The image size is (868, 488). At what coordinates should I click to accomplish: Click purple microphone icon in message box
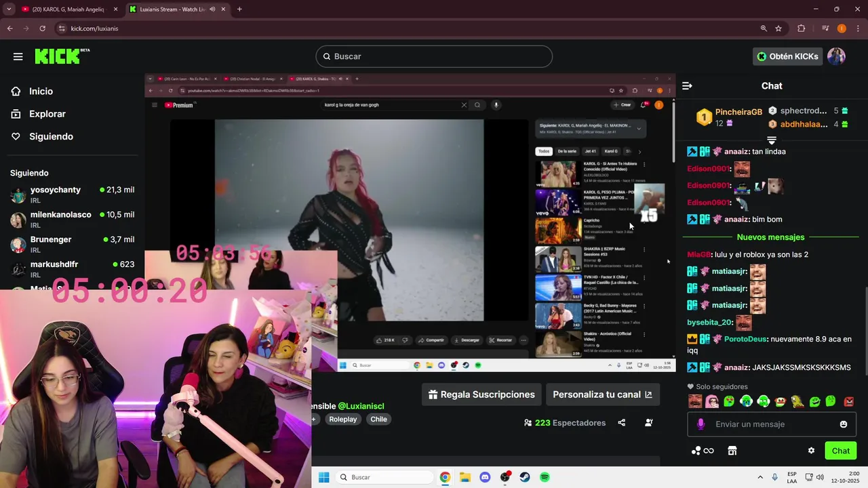[x=701, y=424]
